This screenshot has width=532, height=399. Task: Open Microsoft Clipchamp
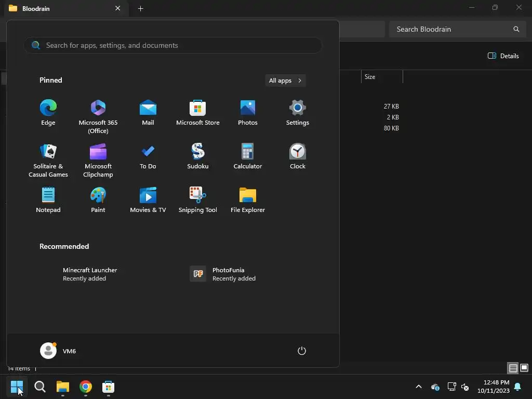click(98, 161)
